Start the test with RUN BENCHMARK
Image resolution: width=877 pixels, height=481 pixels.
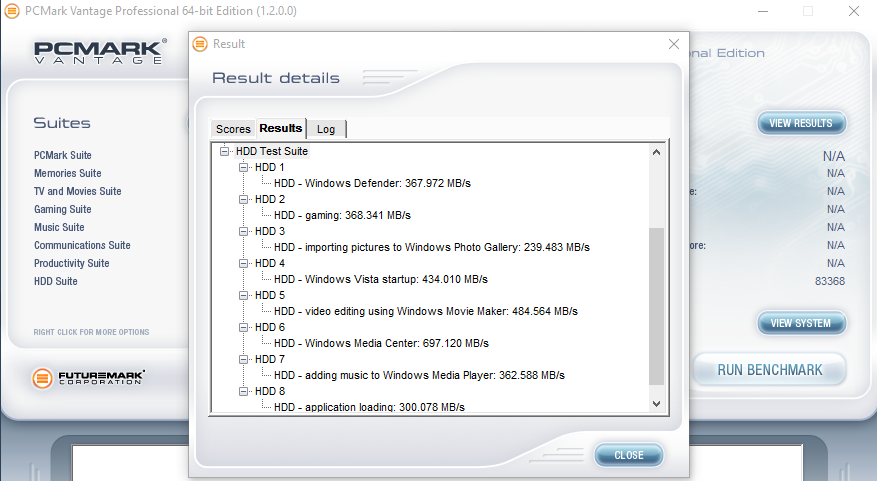[769, 370]
